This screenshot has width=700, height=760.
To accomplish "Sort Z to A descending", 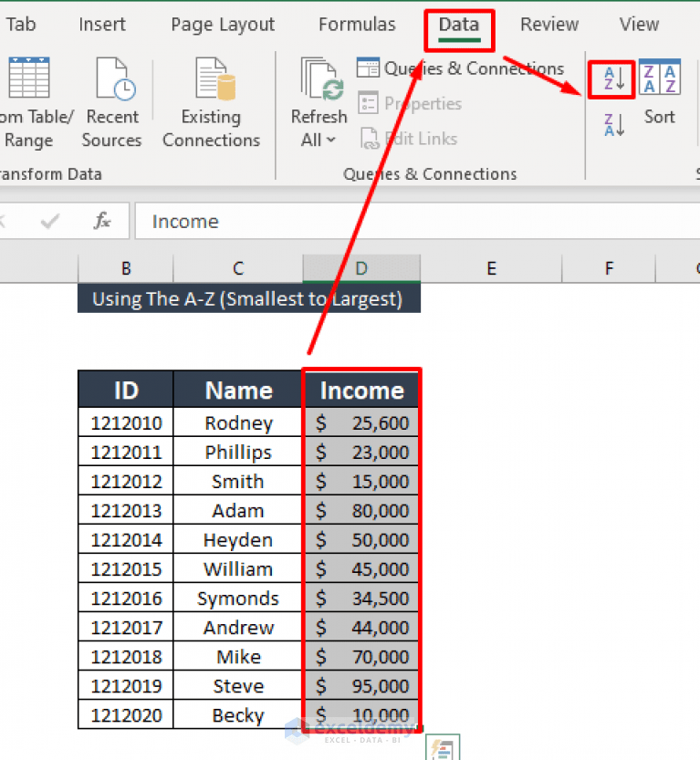I will [x=613, y=125].
